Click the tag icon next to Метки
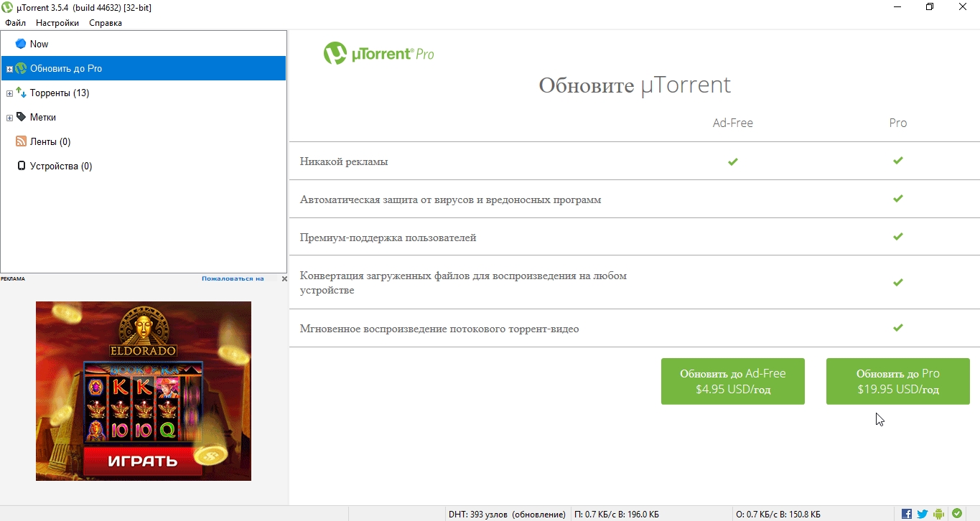This screenshot has width=980, height=521. pyautogui.click(x=21, y=117)
